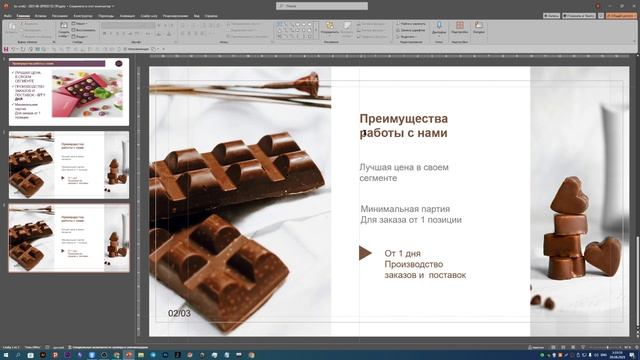Click the Save icon in quick access toolbar
The height and width of the screenshot is (360, 640).
pos(6,49)
